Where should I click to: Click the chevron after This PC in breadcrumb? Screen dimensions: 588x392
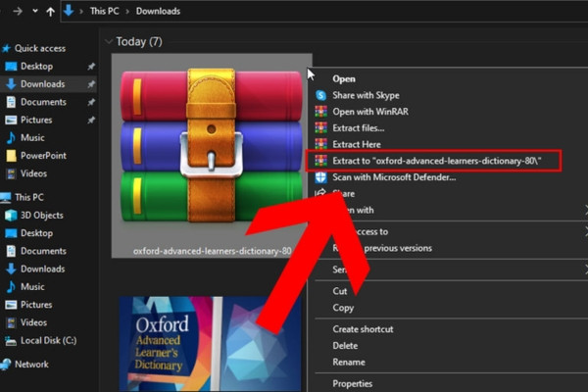[x=127, y=11]
